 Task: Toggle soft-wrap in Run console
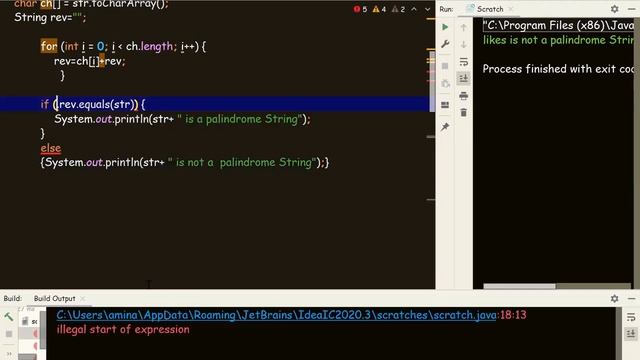tap(463, 62)
